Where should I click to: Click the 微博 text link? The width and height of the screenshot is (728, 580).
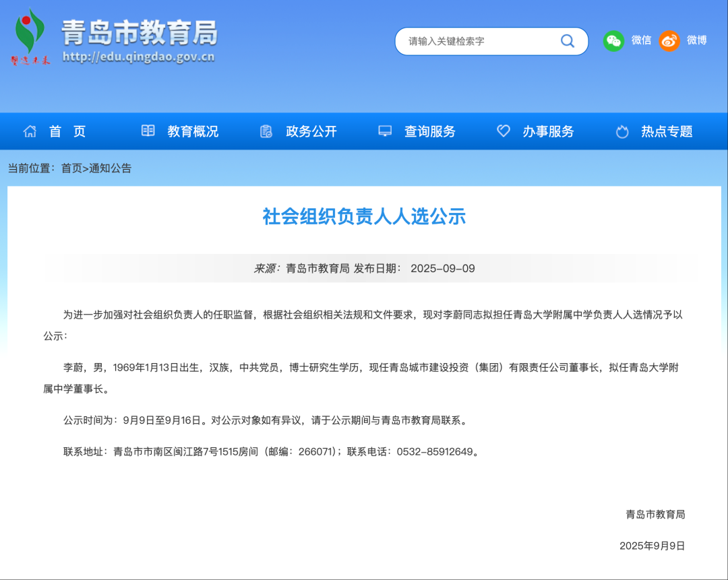tap(697, 40)
